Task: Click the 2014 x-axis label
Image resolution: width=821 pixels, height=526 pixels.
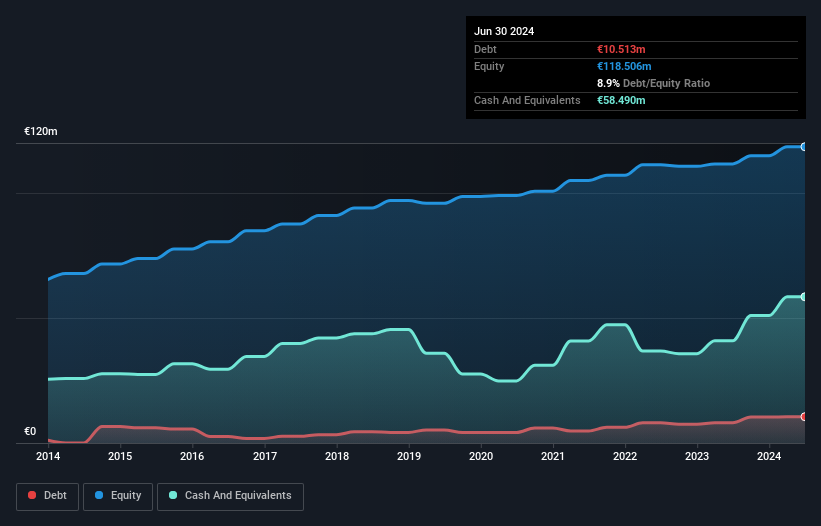Action: [x=48, y=456]
